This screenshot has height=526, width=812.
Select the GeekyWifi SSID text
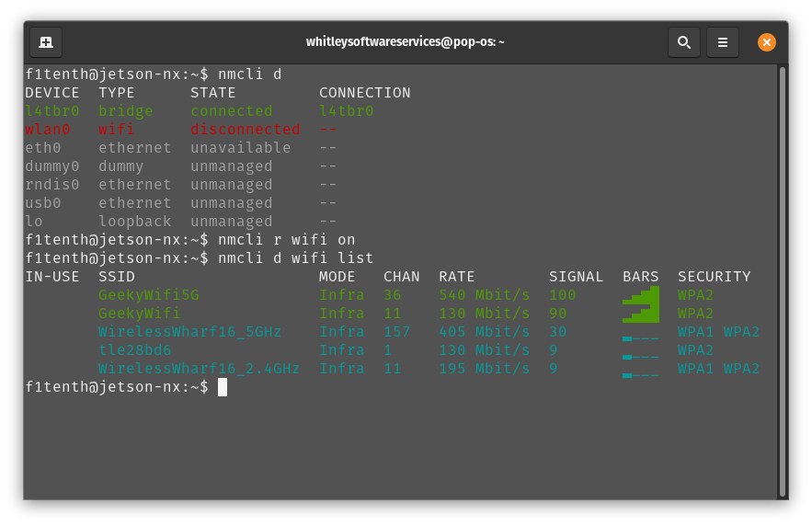coord(139,314)
